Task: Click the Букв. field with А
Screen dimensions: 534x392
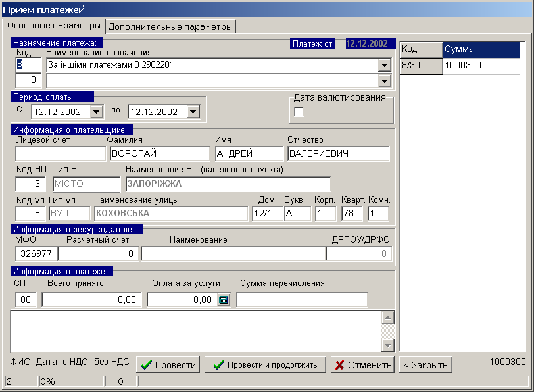Action: tap(298, 214)
